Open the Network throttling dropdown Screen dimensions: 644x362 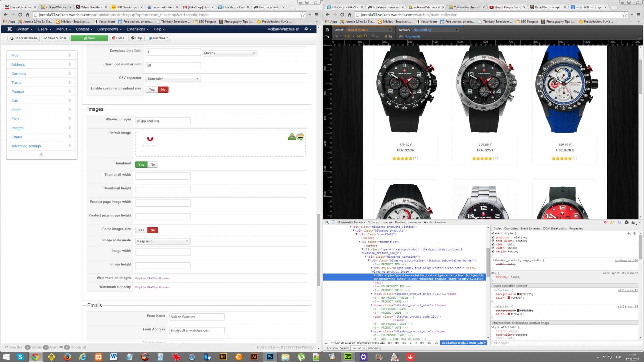point(435,30)
